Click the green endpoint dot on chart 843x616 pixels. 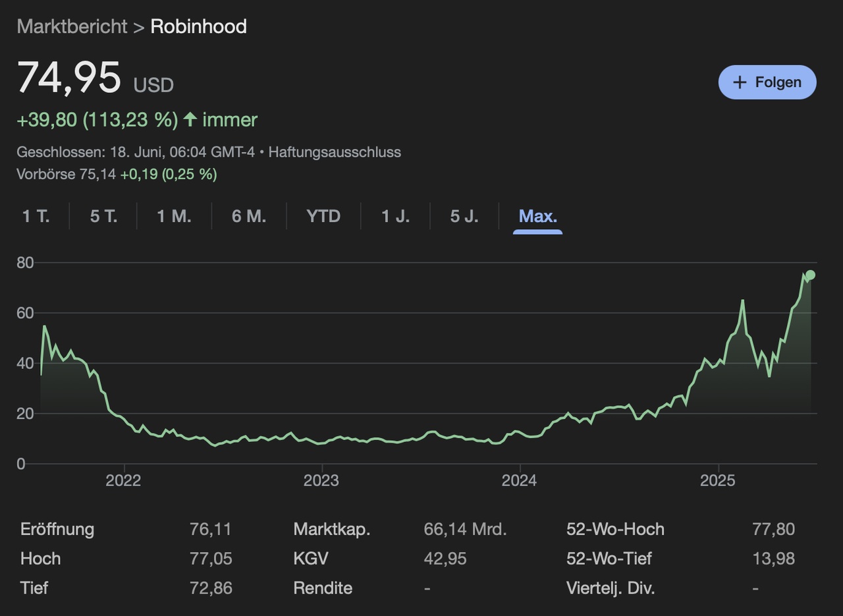pyautogui.click(x=811, y=275)
